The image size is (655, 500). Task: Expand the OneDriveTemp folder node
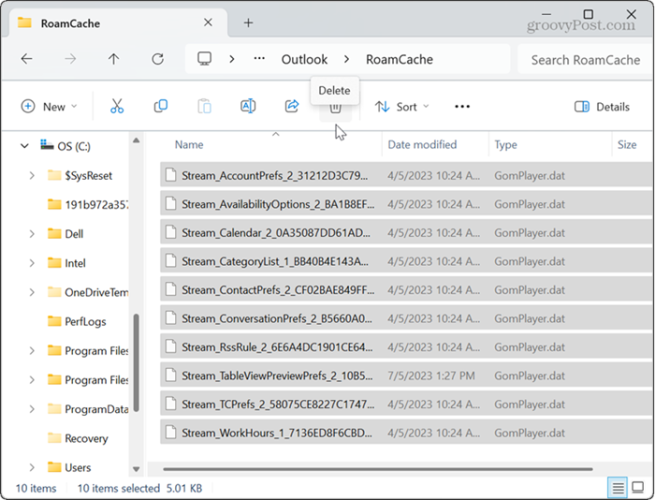[32, 292]
